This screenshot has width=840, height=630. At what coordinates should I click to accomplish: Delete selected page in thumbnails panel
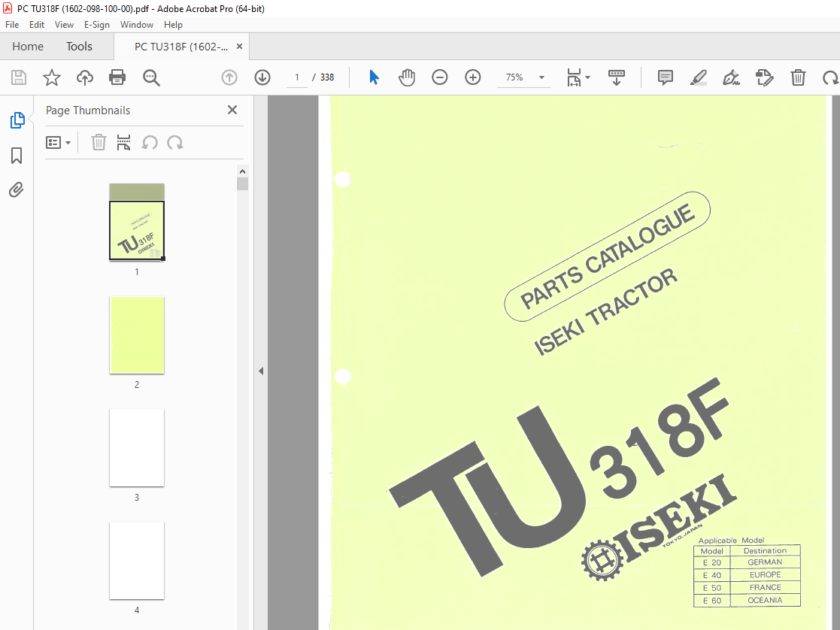(99, 143)
